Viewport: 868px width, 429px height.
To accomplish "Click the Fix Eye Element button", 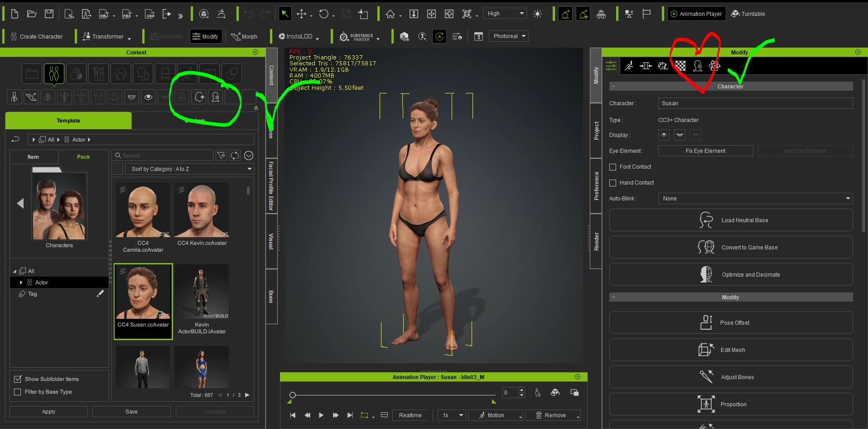I will coord(705,151).
